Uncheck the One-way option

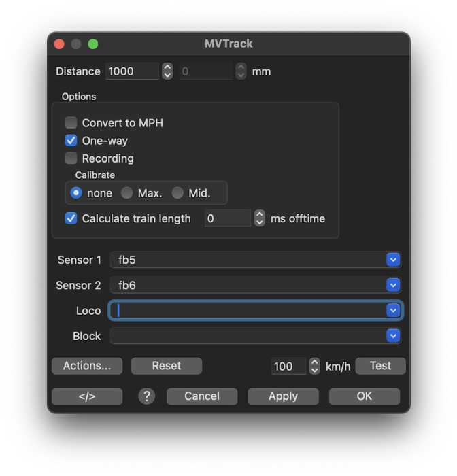pos(71,141)
